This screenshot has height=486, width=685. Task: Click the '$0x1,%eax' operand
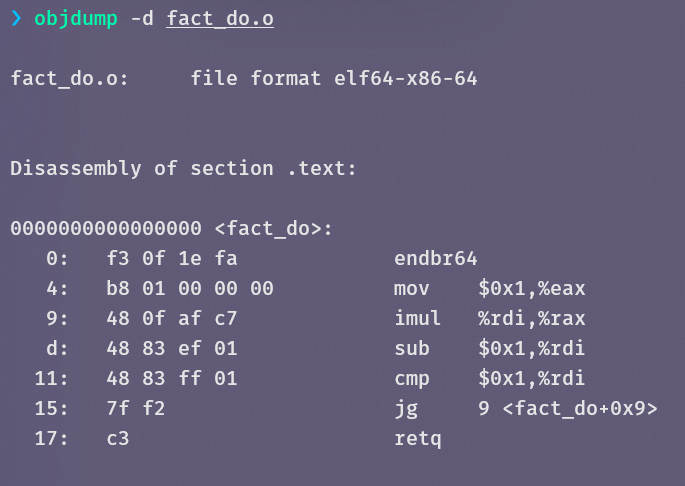click(531, 288)
